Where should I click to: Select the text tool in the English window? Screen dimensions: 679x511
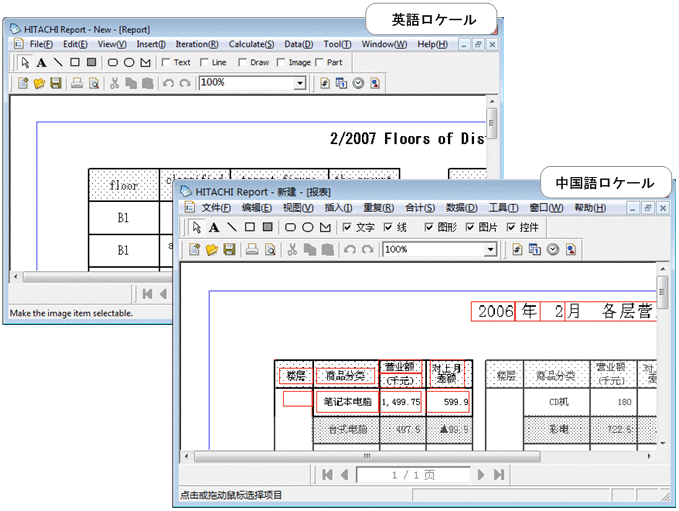coord(42,63)
